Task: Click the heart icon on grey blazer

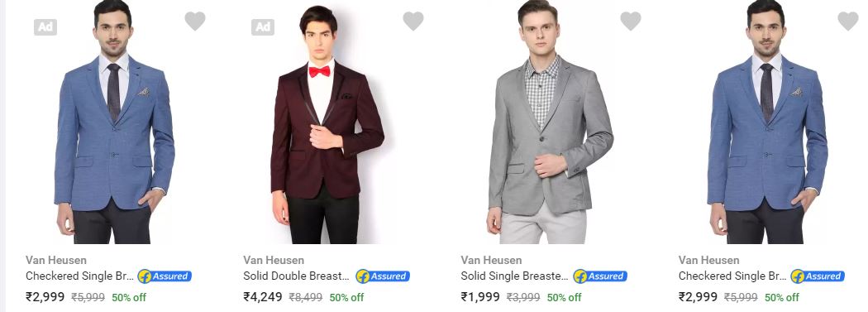Action: click(631, 21)
